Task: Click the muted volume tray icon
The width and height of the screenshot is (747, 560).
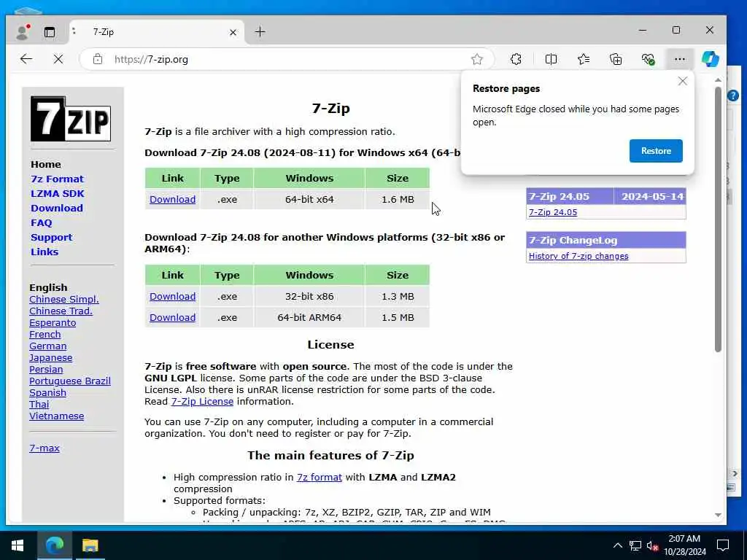Action: (652, 545)
